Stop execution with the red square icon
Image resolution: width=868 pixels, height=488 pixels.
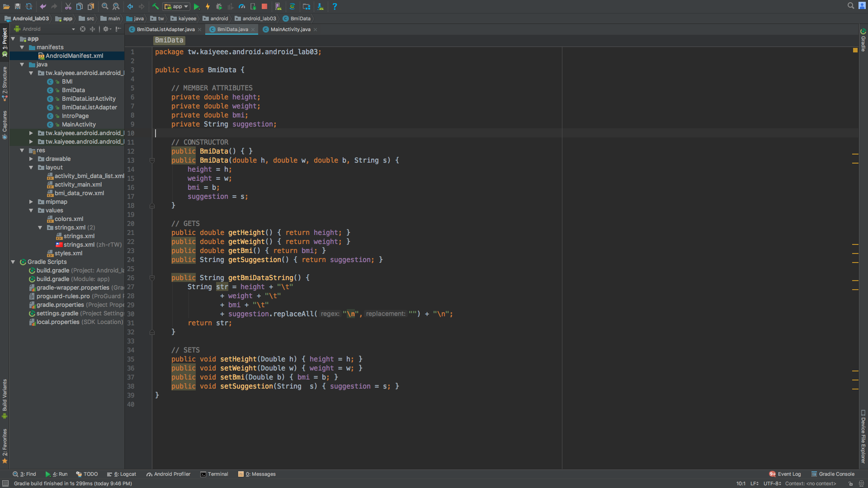click(264, 6)
